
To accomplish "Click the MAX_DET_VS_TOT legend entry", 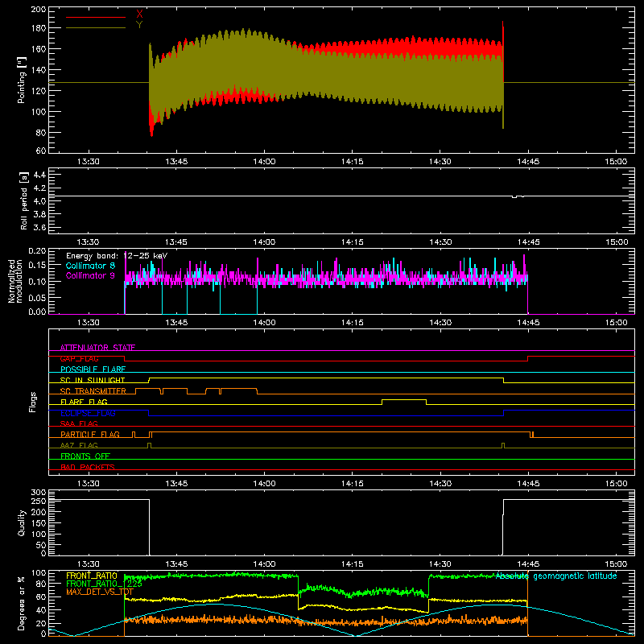I will [x=99, y=592].
